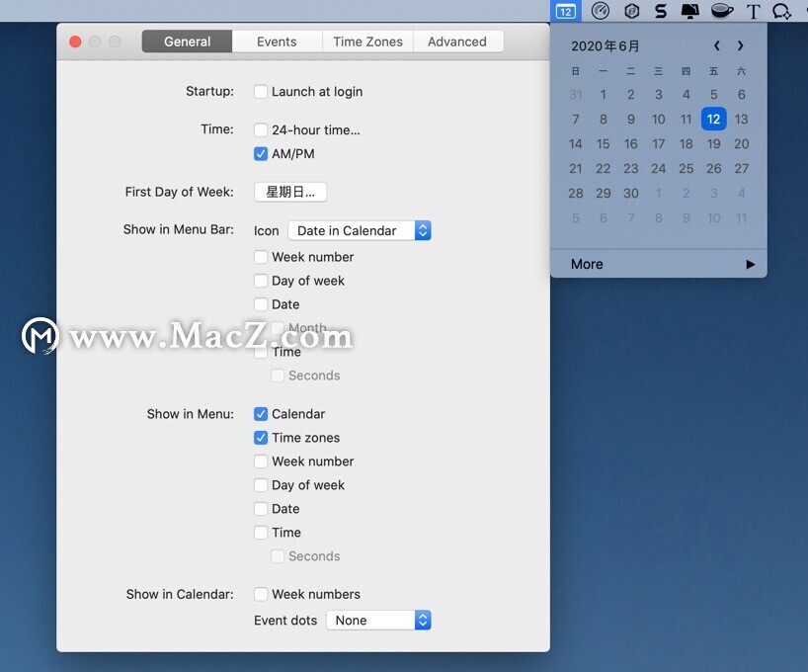808x672 pixels.
Task: Enable Launch at login
Action: pos(261,92)
